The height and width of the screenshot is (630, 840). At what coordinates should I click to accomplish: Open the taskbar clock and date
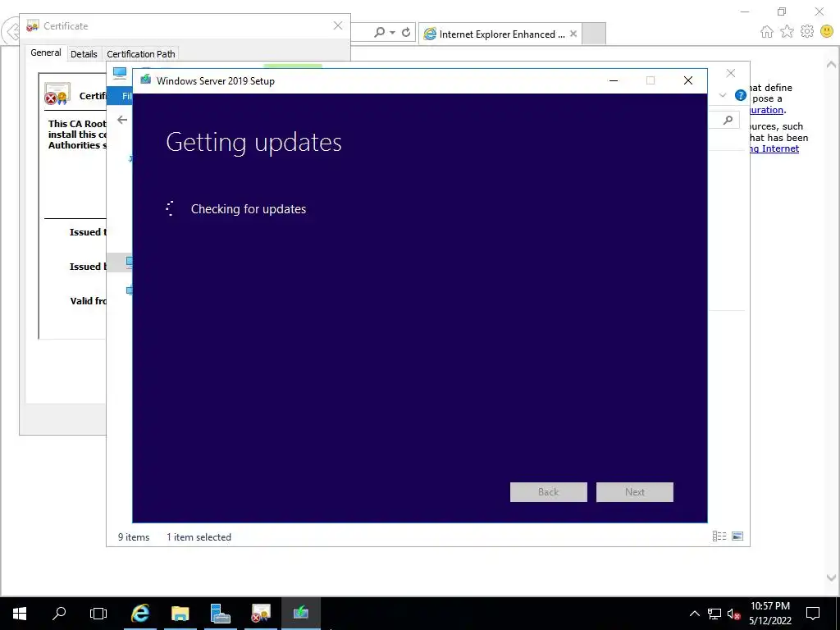tap(769, 614)
